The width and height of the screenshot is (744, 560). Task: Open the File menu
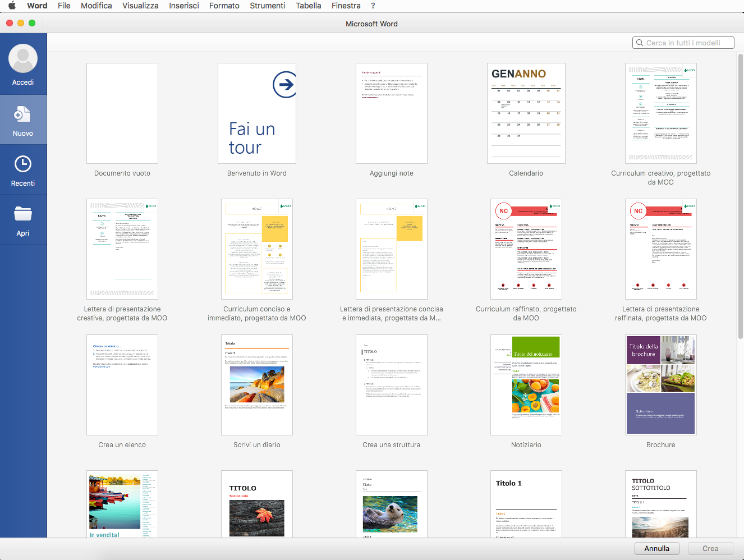point(64,6)
